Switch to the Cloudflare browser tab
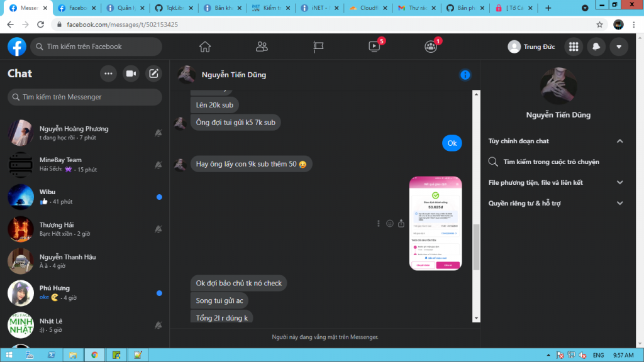Image resolution: width=644 pixels, height=362 pixels. click(x=366, y=8)
